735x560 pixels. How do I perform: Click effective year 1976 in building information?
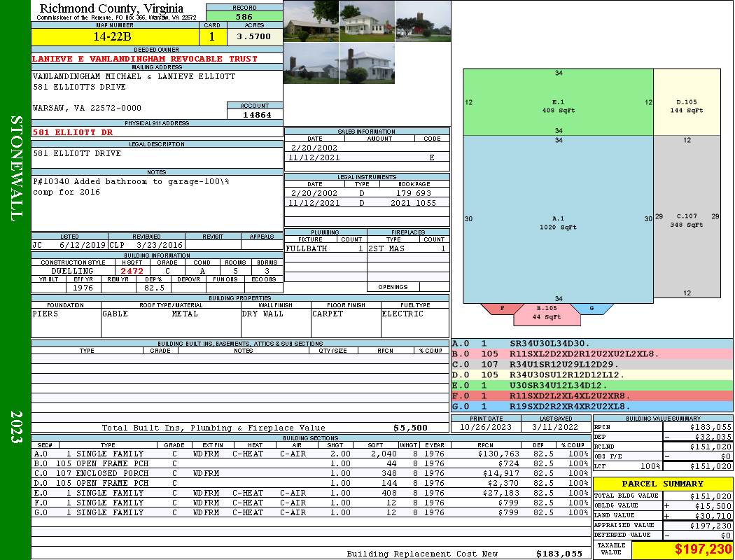click(83, 288)
